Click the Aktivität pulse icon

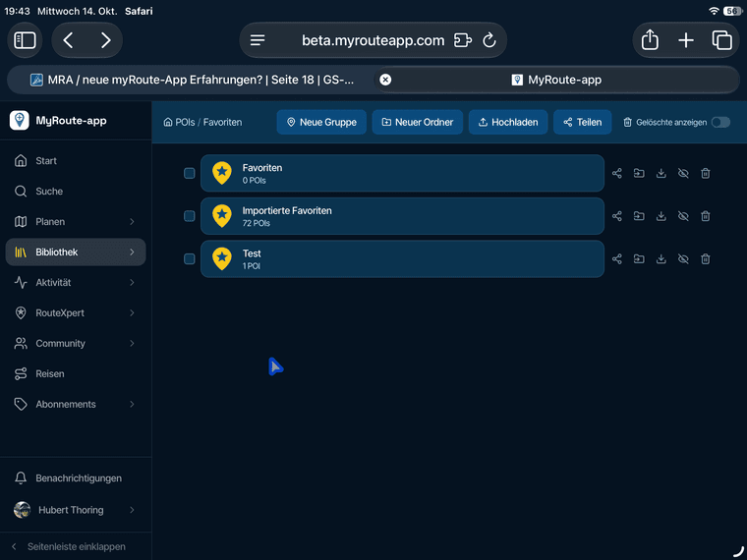(21, 282)
